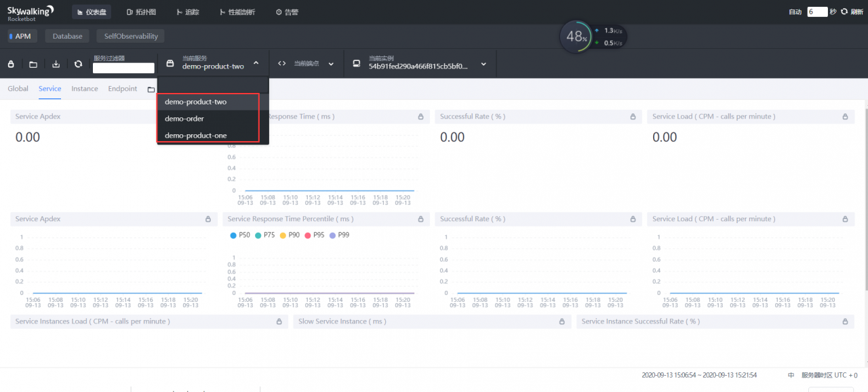Click the folder icon beside Endpoint tab

(151, 90)
